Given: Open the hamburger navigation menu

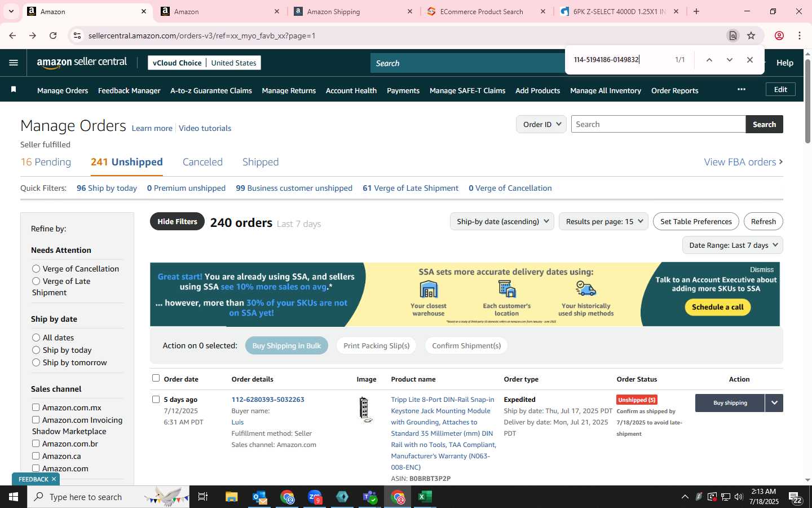Looking at the screenshot, I should click(14, 63).
